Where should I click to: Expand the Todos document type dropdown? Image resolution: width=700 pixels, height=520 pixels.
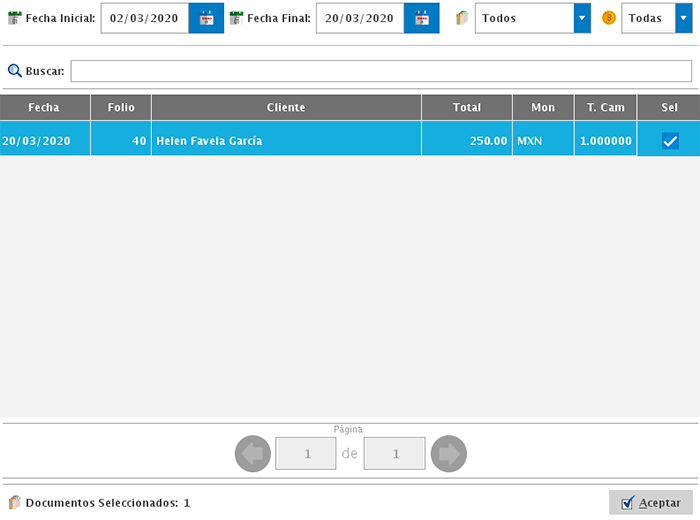point(582,18)
